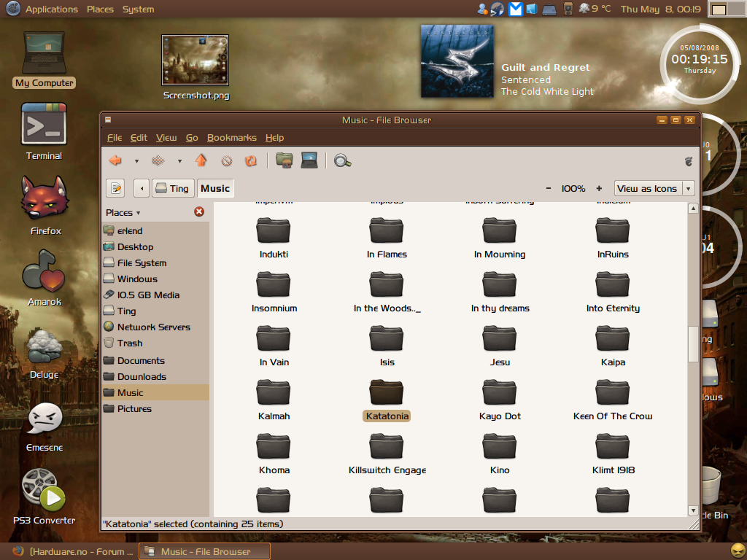Open the back history dropdown arrow
747x560 pixels.
136,161
